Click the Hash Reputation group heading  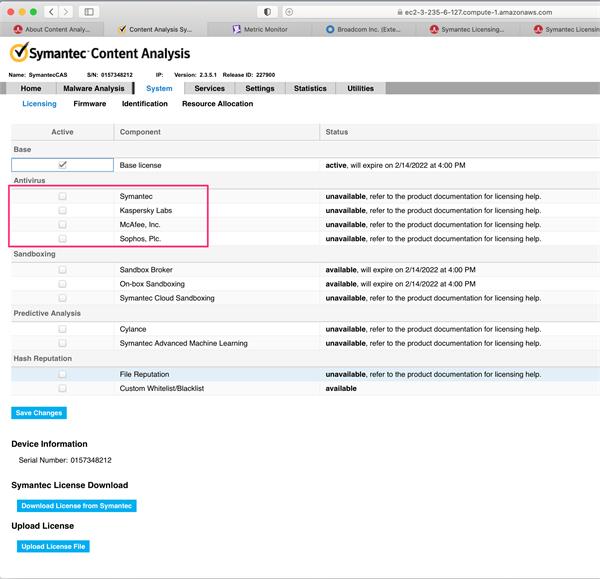pos(42,359)
